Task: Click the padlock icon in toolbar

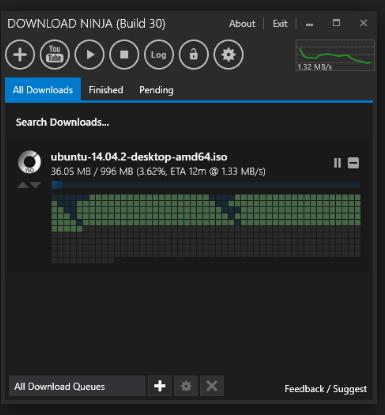Action: (x=194, y=55)
